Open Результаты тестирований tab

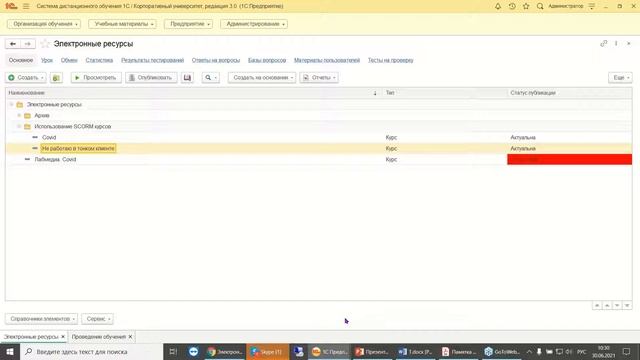coord(152,60)
